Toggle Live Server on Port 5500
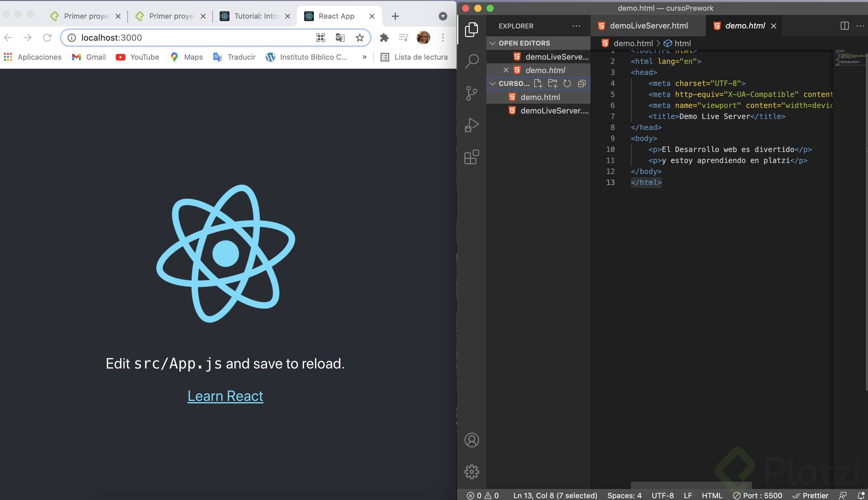 (x=758, y=495)
